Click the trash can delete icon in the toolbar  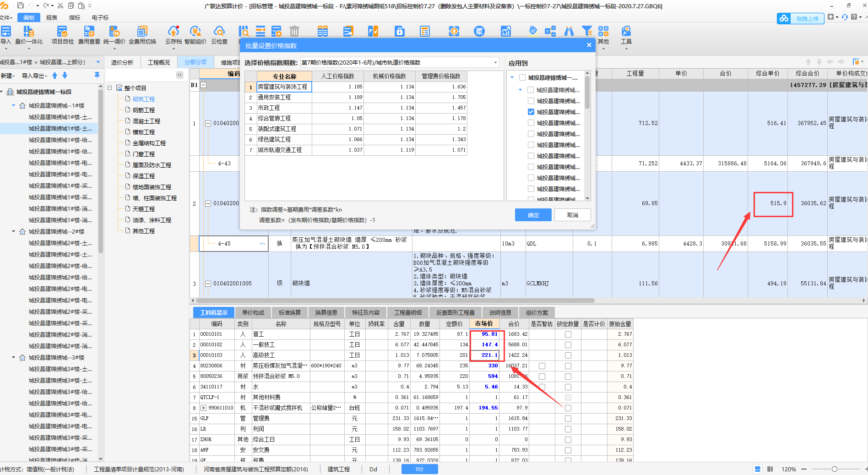294,31
